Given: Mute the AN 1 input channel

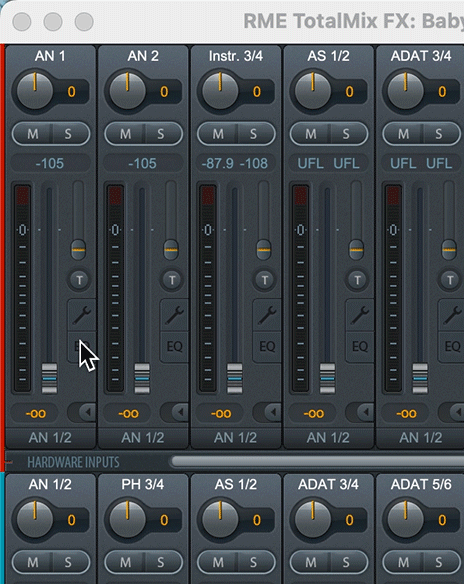Looking at the screenshot, I should (32, 134).
